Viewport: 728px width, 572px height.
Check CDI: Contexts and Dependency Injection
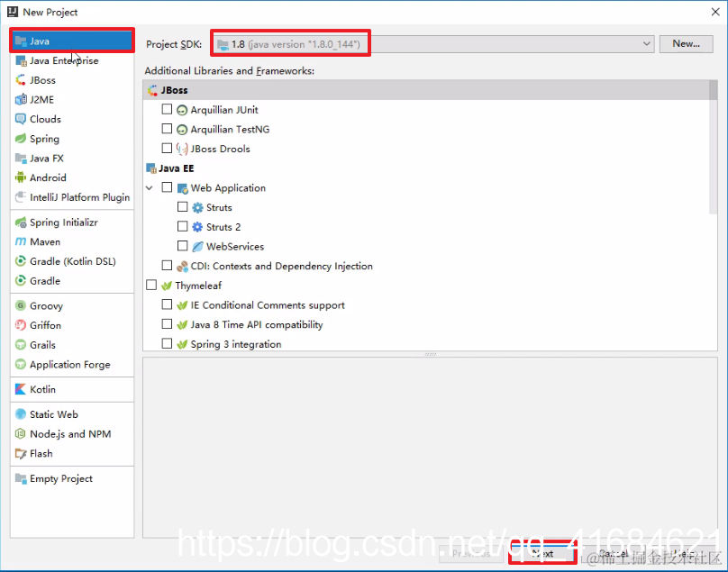click(167, 266)
